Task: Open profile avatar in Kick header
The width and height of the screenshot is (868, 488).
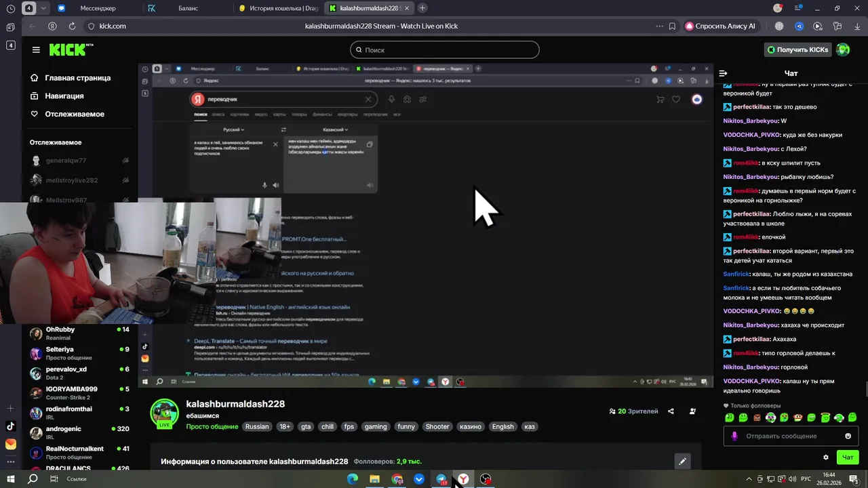Action: (x=843, y=49)
